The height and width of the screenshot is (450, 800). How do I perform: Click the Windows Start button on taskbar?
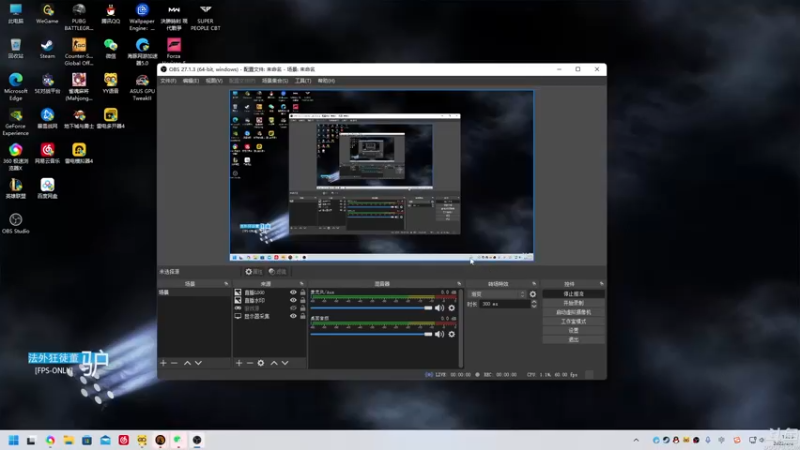14,440
